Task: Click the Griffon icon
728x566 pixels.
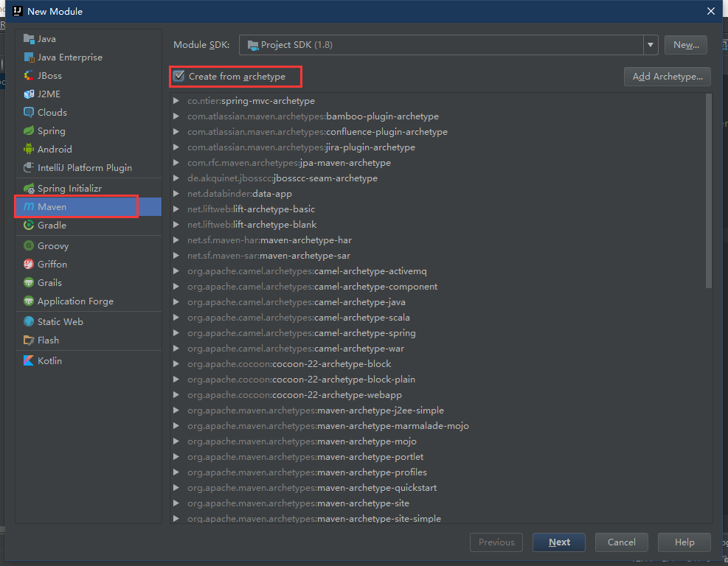Action: [29, 264]
